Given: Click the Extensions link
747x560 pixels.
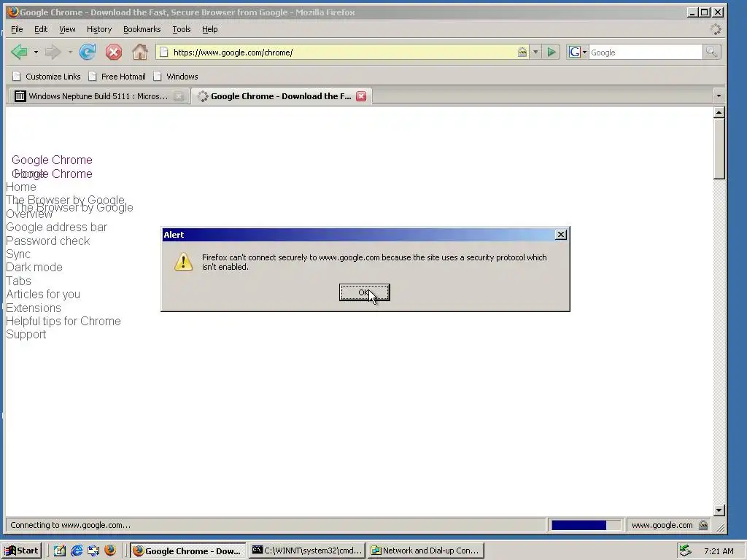Looking at the screenshot, I should coord(34,308).
